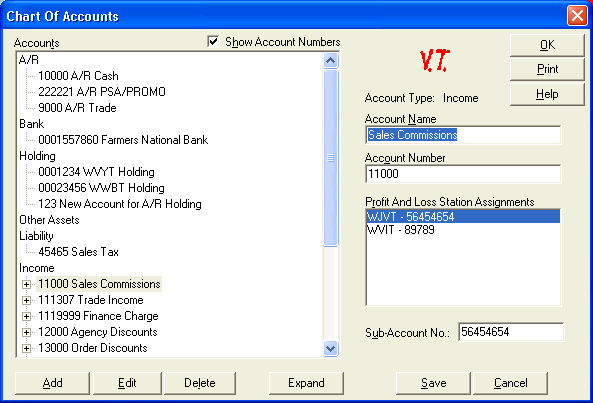
Task: Click the Save button
Action: click(x=433, y=383)
